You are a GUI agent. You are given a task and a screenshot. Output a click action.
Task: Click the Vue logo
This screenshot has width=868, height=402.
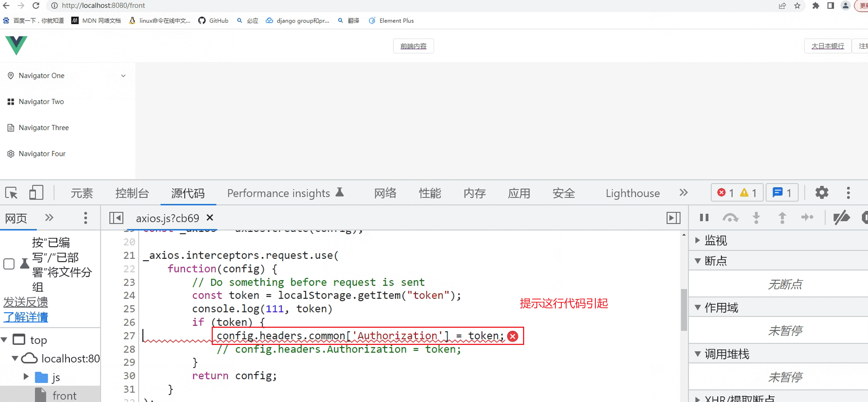16,45
